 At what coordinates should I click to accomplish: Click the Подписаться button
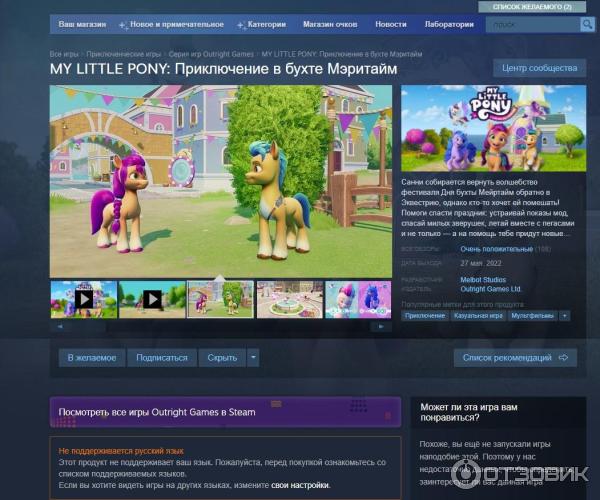tap(162, 357)
